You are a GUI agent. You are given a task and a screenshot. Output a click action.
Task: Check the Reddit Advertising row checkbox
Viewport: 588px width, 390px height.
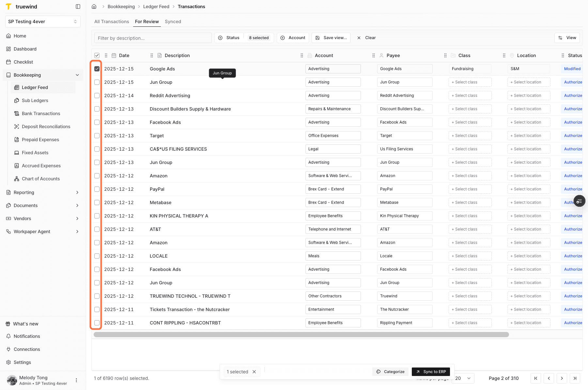(97, 96)
